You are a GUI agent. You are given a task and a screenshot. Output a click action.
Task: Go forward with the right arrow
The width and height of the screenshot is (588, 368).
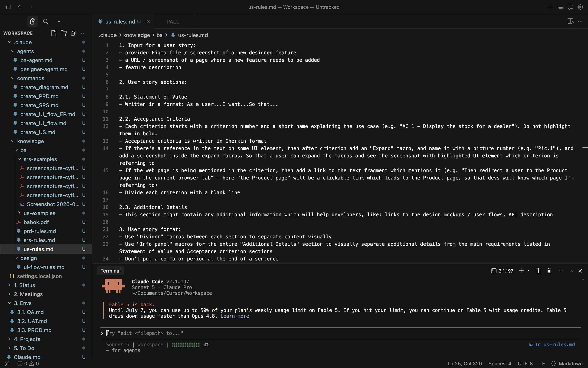30,7
